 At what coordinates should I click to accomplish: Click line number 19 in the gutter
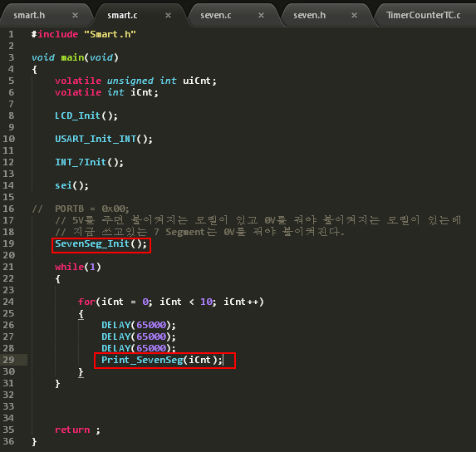point(8,243)
